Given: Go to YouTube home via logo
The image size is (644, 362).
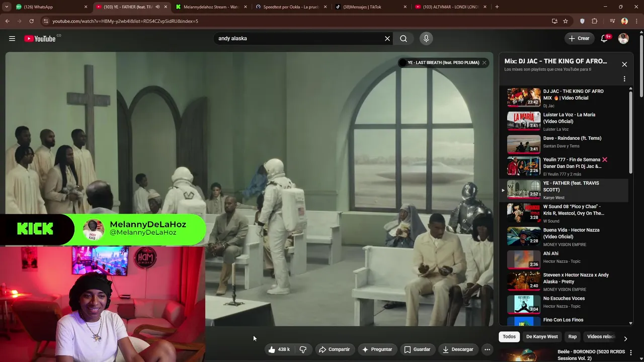Looking at the screenshot, I should (40, 38).
